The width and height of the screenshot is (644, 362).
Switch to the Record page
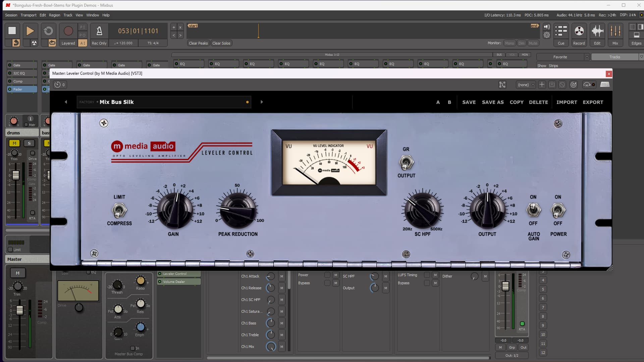[579, 35]
